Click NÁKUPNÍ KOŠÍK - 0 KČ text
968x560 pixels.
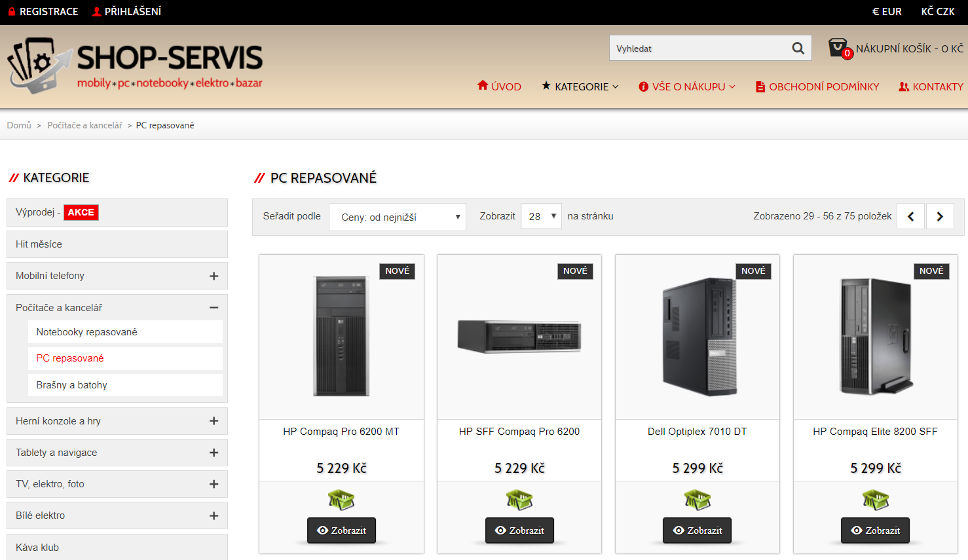coord(910,48)
